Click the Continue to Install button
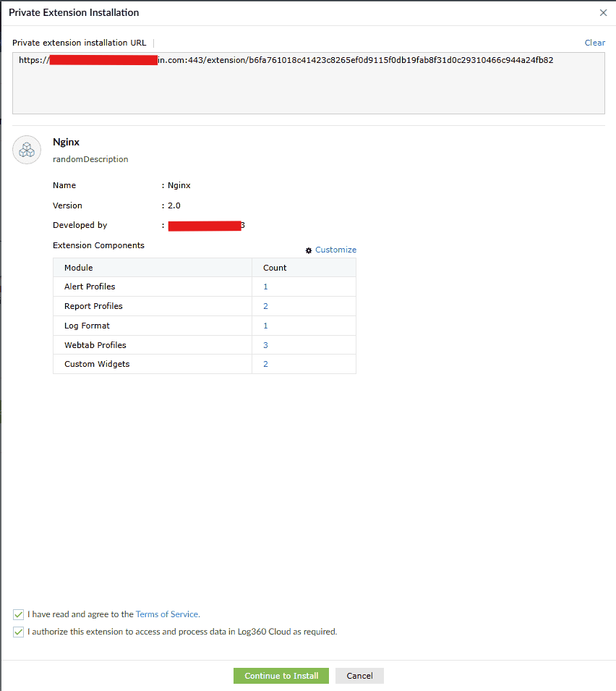The width and height of the screenshot is (616, 691). pyautogui.click(x=281, y=676)
